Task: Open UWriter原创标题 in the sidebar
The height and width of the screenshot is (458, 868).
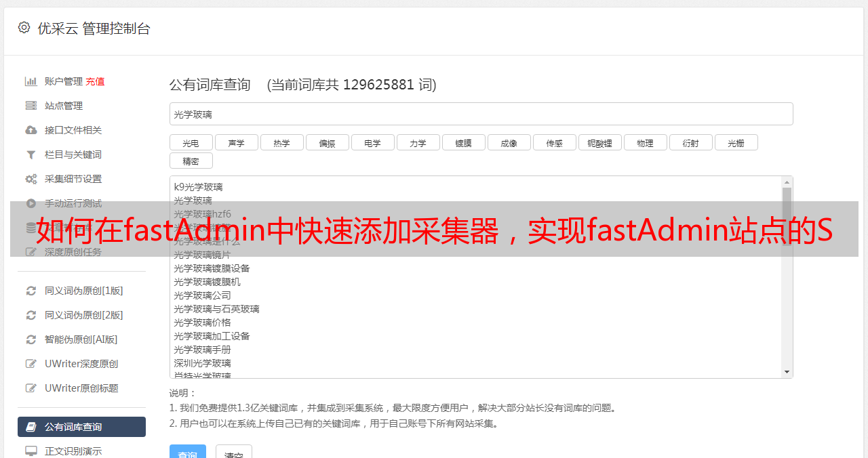Action: pos(81,388)
